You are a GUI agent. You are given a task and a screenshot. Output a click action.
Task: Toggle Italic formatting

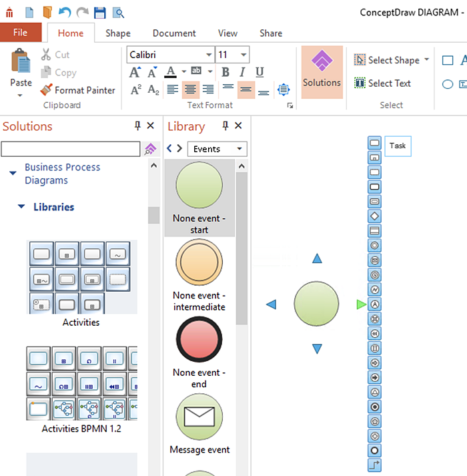(x=242, y=72)
